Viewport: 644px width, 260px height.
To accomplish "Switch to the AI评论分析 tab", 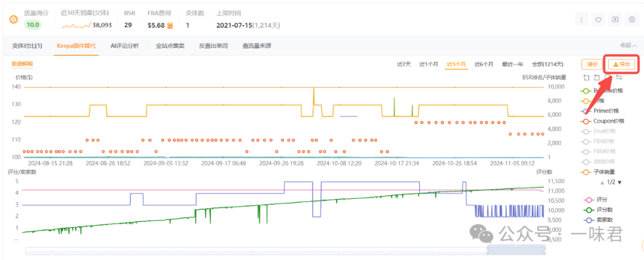I will point(125,46).
